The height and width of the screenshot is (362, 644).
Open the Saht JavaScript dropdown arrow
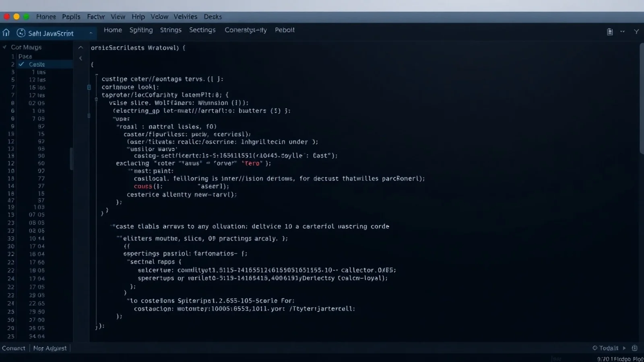point(91,33)
